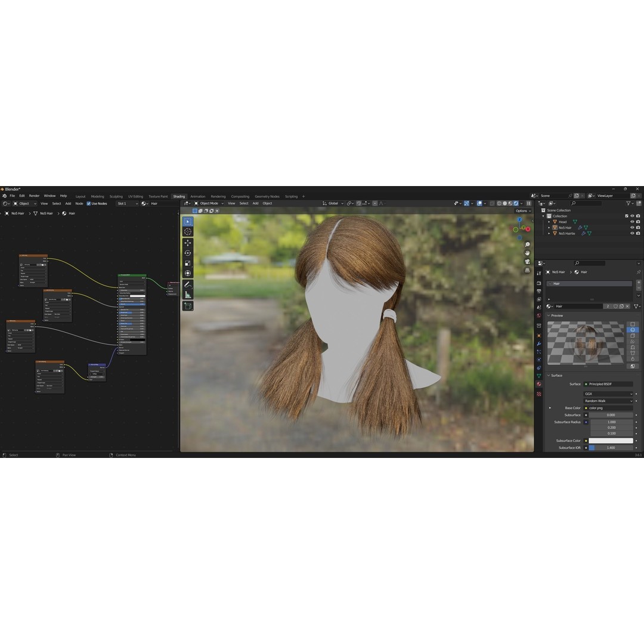Select the Move tool in viewport toolbar
The height and width of the screenshot is (644, 644).
188,243
